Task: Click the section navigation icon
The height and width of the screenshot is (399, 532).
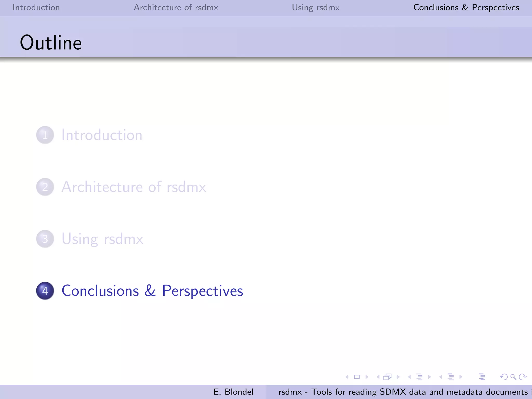Action: [451, 377]
